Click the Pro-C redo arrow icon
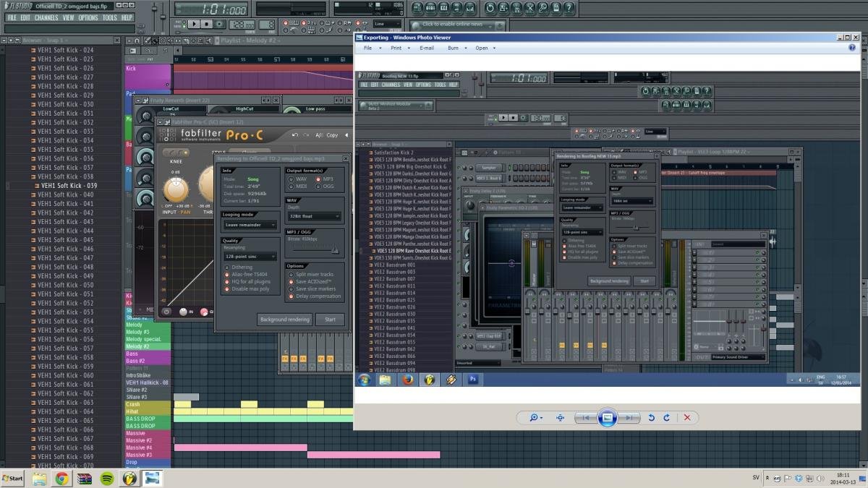This screenshot has width=868, height=488. [x=306, y=135]
